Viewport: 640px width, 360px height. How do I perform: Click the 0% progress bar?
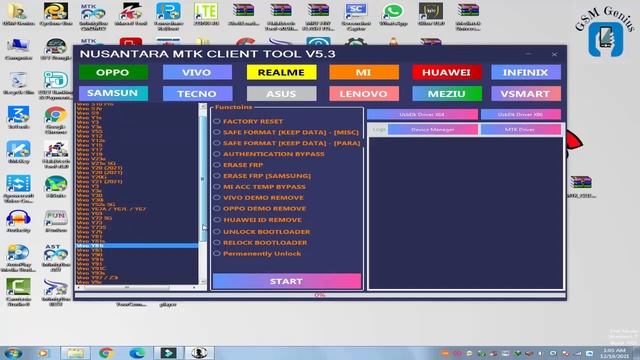(x=320, y=295)
